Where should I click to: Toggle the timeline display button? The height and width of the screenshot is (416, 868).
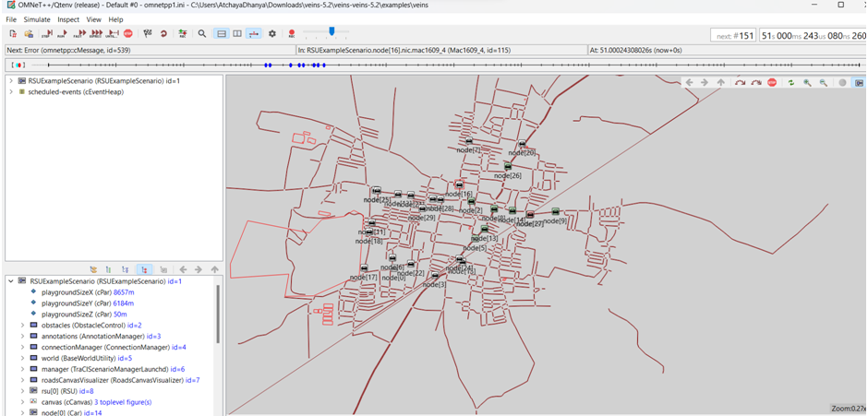[x=254, y=34]
